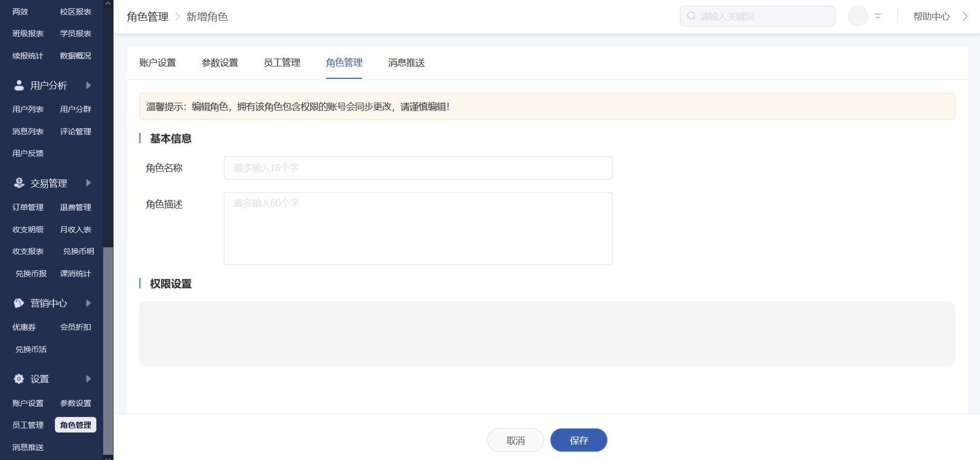The height and width of the screenshot is (460, 980).
Task: Click the 保存 button
Action: (x=579, y=440)
